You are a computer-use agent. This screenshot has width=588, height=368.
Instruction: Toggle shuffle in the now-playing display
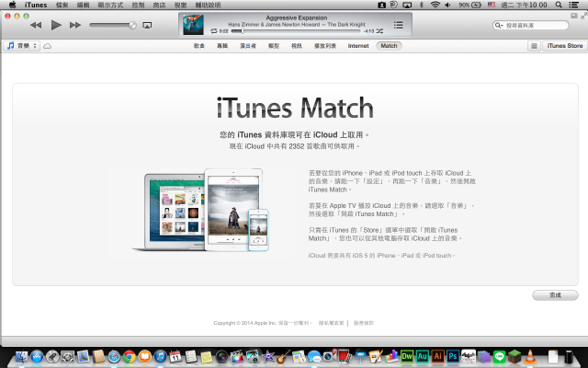point(379,31)
